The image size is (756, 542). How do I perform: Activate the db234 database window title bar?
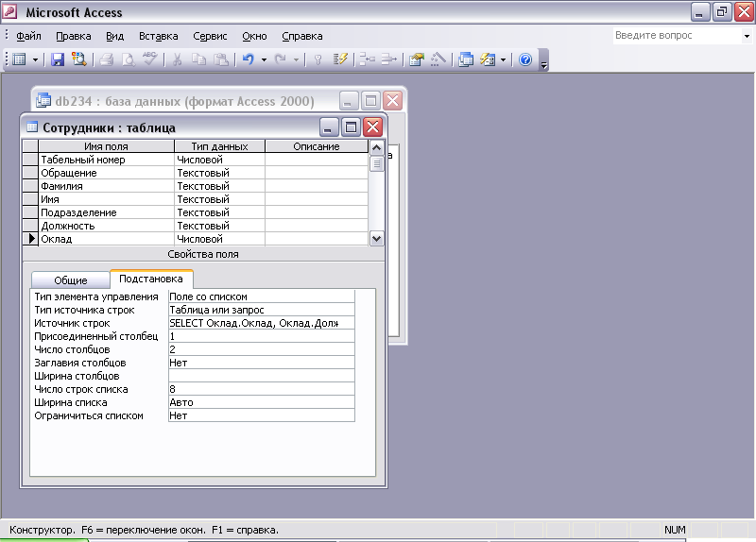click(x=184, y=101)
